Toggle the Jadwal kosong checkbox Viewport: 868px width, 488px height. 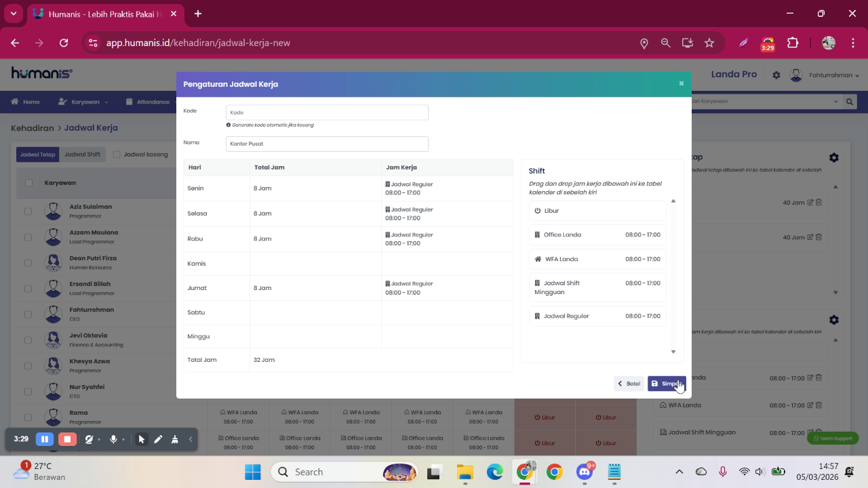pos(117,155)
